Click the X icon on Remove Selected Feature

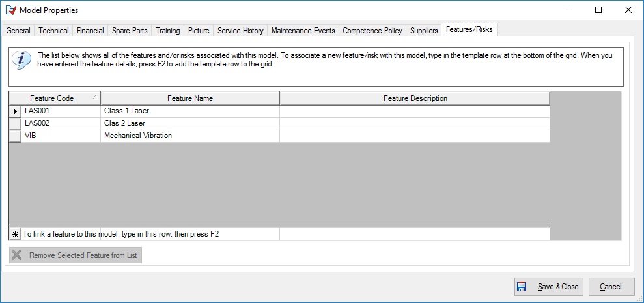[x=17, y=255]
